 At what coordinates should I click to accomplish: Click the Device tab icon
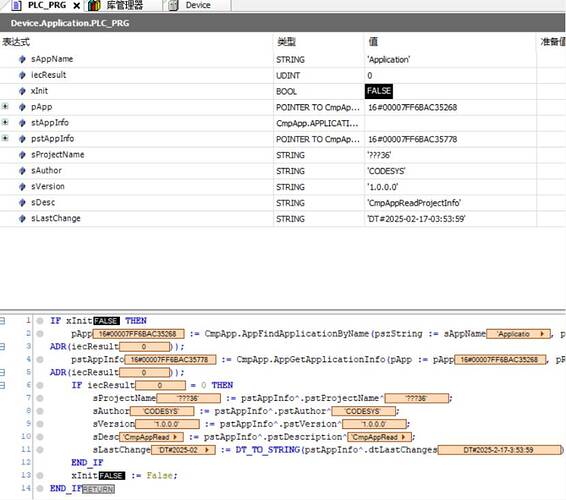[x=174, y=5]
